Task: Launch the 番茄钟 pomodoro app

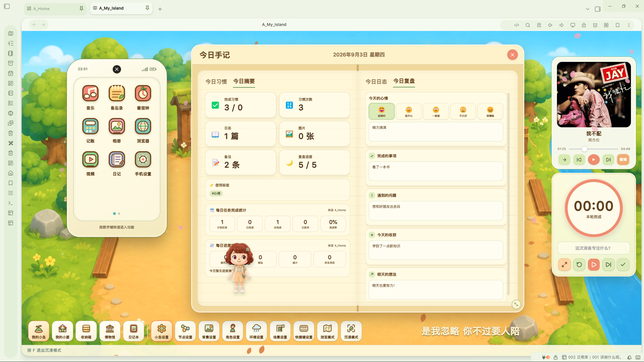Action: click(143, 94)
